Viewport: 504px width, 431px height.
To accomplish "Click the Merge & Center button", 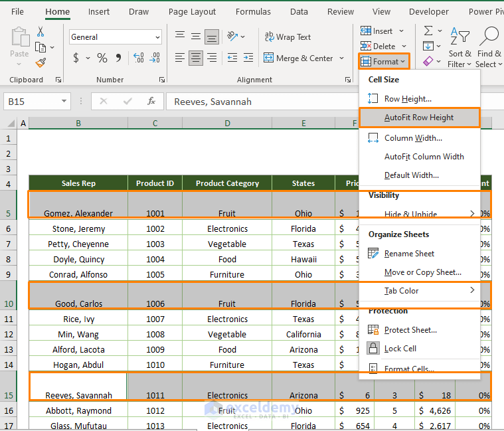I will pyautogui.click(x=298, y=58).
